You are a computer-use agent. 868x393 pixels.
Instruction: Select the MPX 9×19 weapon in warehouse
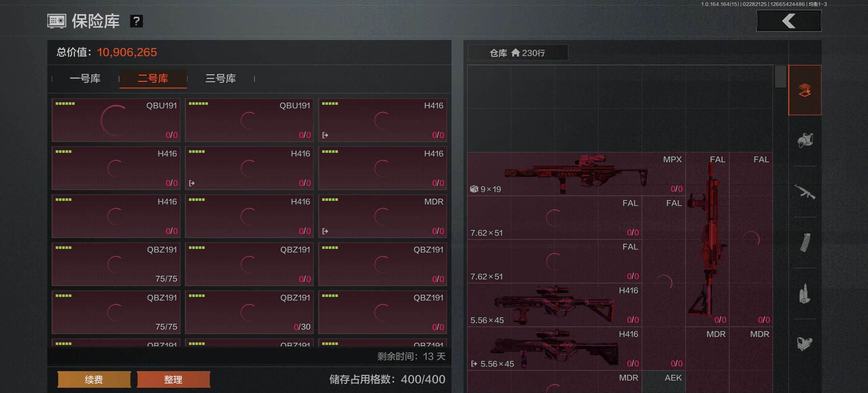(576, 174)
